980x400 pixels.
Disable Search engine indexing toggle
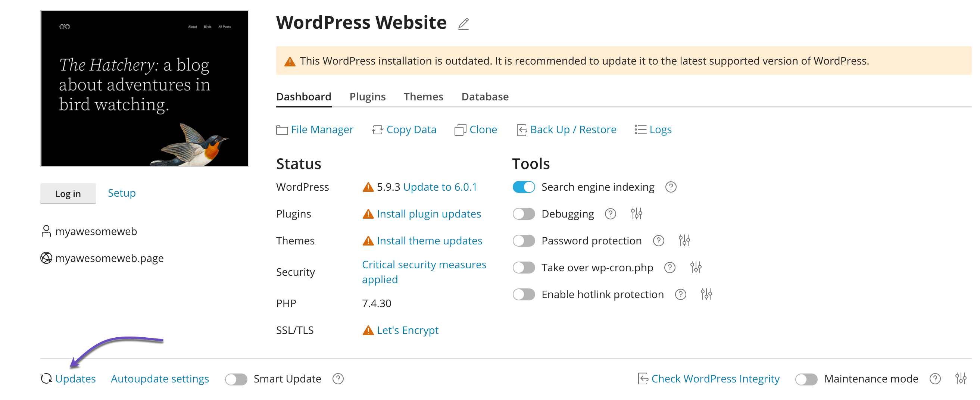coord(524,187)
